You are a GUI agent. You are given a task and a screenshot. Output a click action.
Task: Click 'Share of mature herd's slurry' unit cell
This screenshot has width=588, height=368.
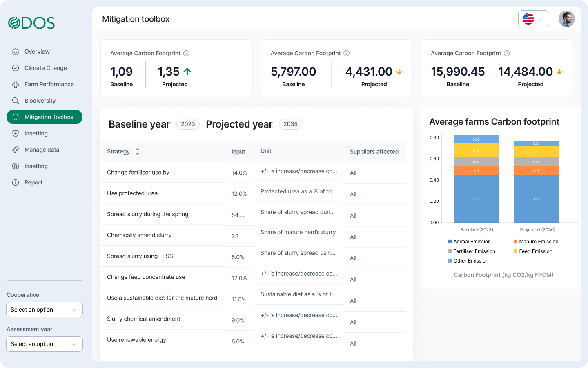298,232
